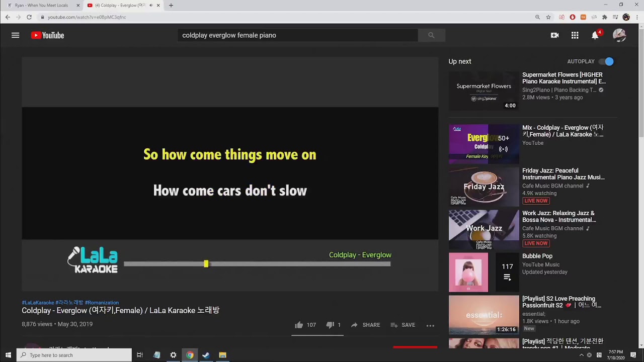644x362 pixels.
Task: Show hidden system tray icons chevron
Action: pos(582,355)
